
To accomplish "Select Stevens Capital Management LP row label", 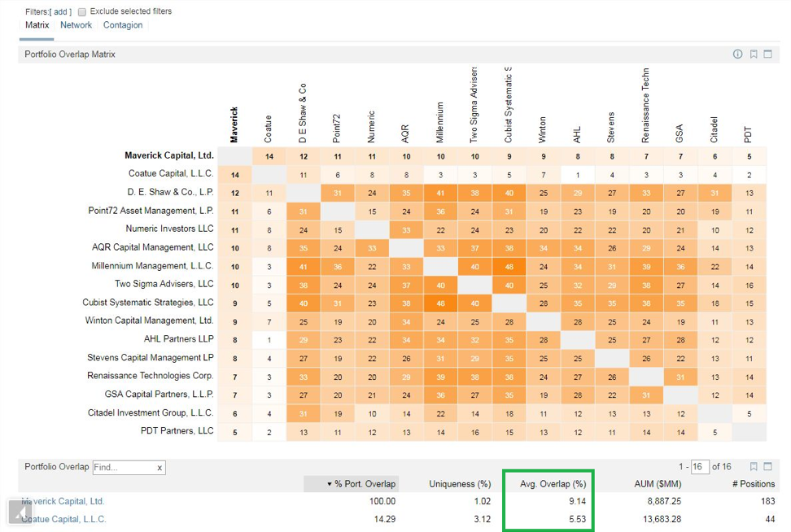I will click(151, 358).
